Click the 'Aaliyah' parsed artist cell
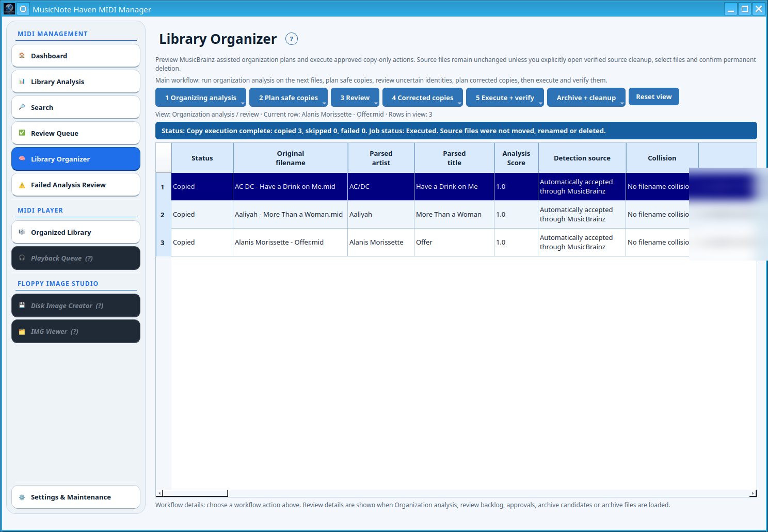 381,214
